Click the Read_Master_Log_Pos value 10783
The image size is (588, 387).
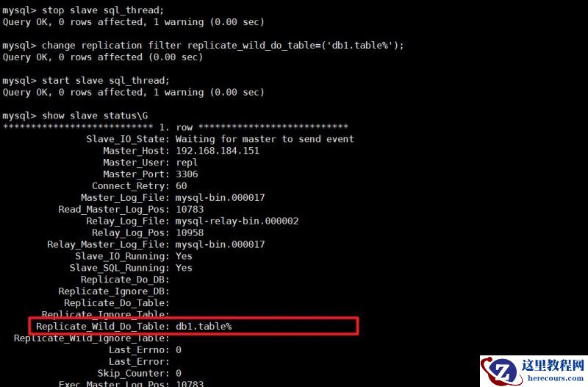(190, 210)
